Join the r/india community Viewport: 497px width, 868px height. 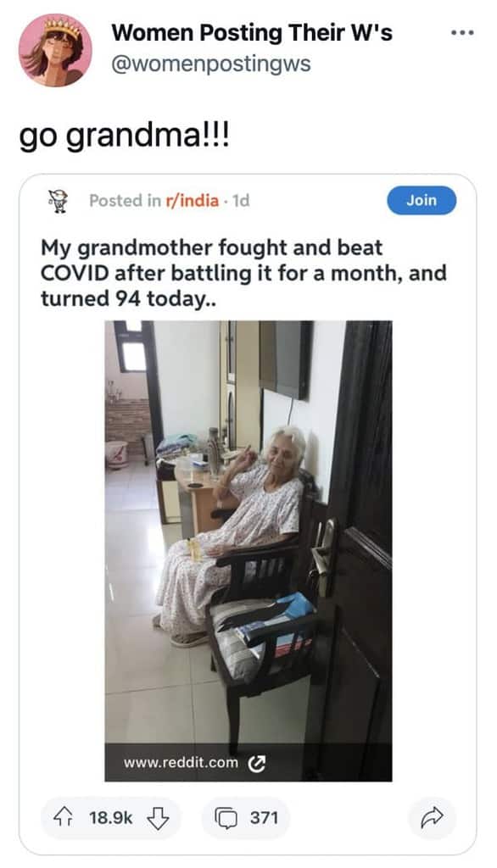pos(422,200)
